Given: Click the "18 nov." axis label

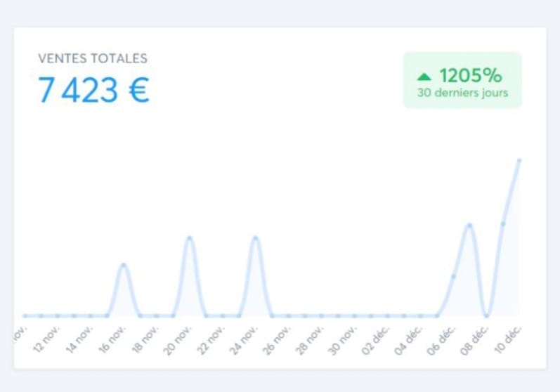Looking at the screenshot, I should pyautogui.click(x=149, y=339).
